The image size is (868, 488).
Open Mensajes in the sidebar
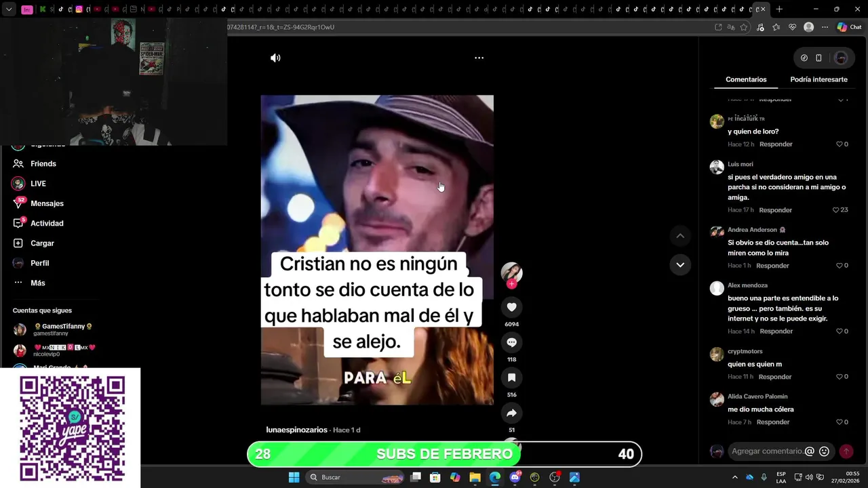click(47, 203)
